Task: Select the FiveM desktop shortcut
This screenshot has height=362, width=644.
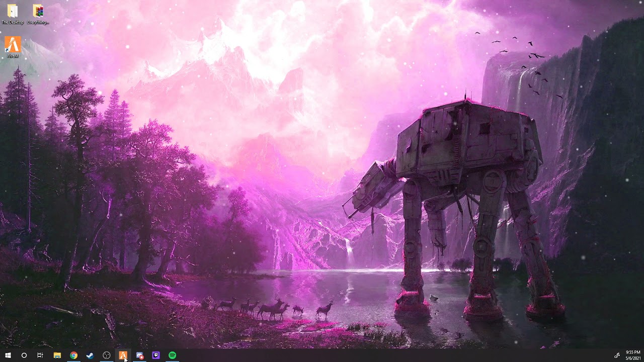Action: point(13,48)
